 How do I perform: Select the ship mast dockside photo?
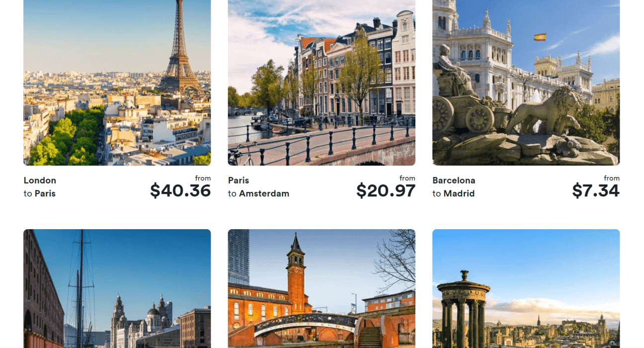pos(117,288)
